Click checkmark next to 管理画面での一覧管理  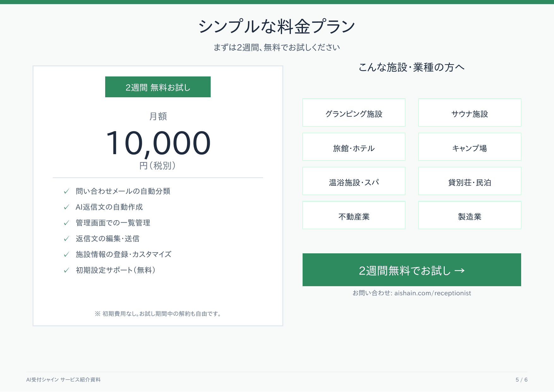pyautogui.click(x=66, y=223)
